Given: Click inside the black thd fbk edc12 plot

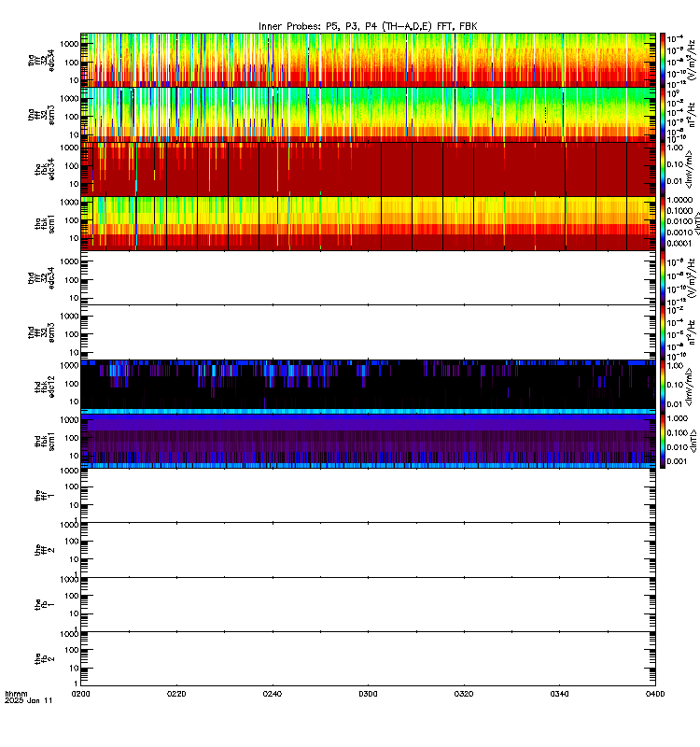Looking at the screenshot, I should click(x=368, y=387).
